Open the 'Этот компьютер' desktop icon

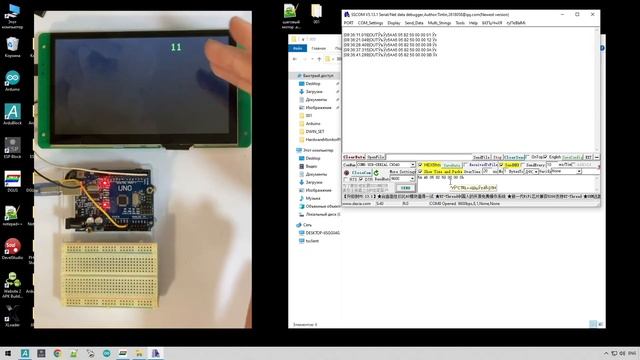(x=12, y=16)
